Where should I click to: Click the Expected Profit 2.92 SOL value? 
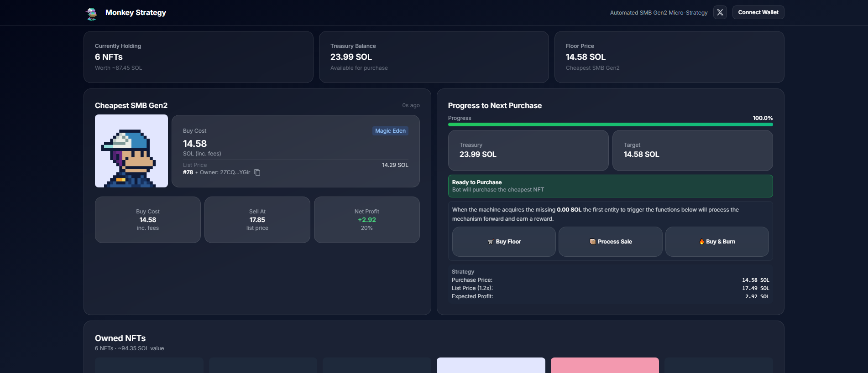tap(757, 296)
